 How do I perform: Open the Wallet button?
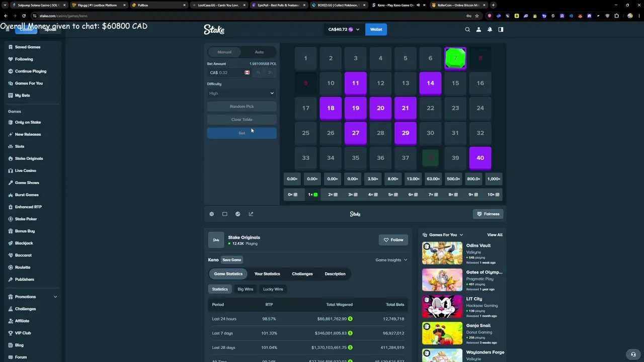click(x=376, y=30)
